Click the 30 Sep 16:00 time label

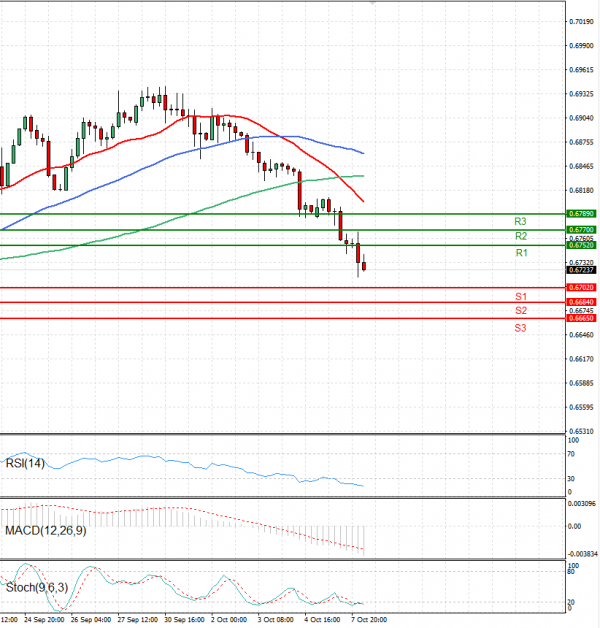[x=185, y=620]
